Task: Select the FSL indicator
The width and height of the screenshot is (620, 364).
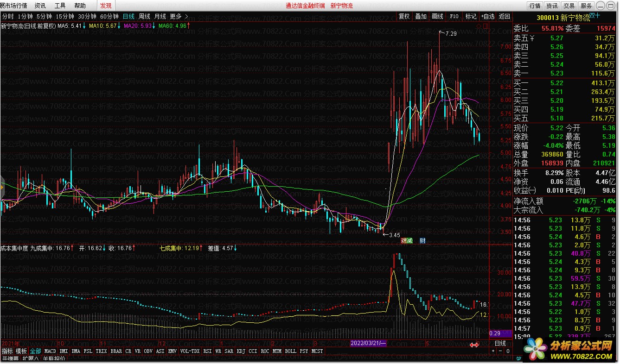Action: click(x=88, y=351)
